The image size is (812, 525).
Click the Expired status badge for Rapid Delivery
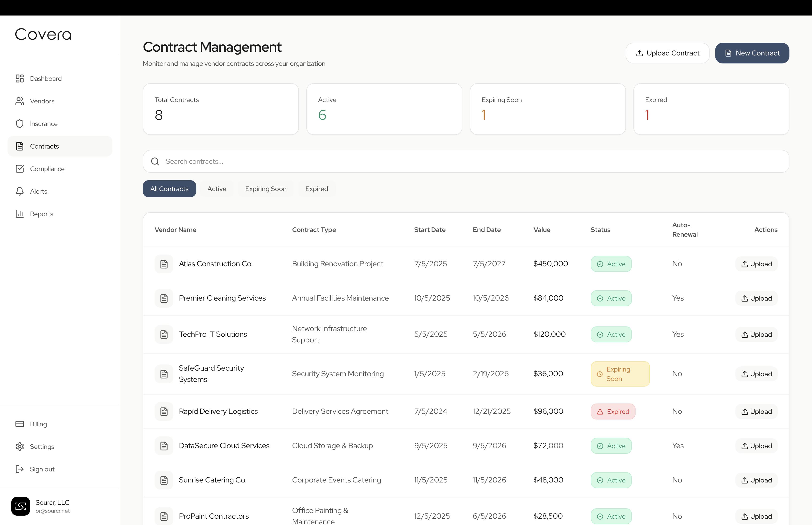point(613,411)
